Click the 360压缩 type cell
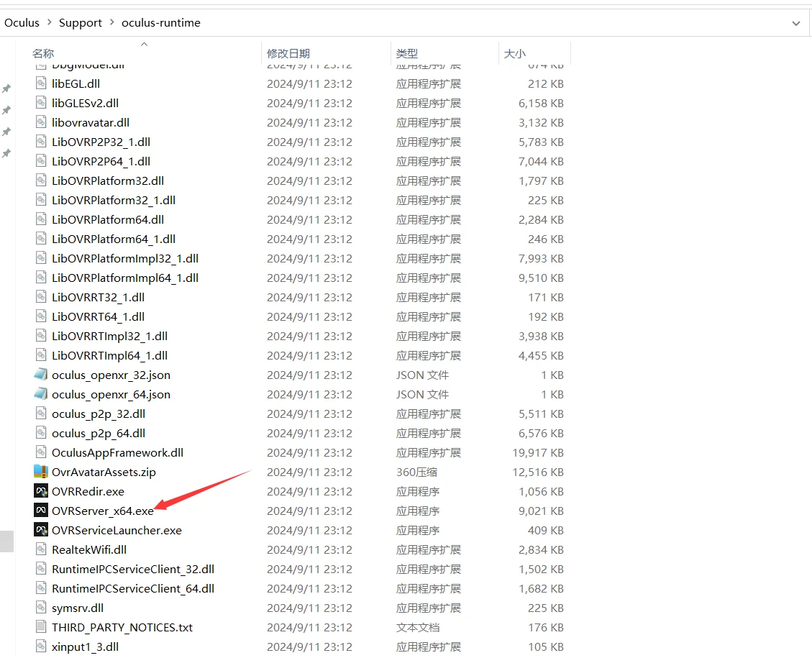The width and height of the screenshot is (812, 658). pos(416,472)
